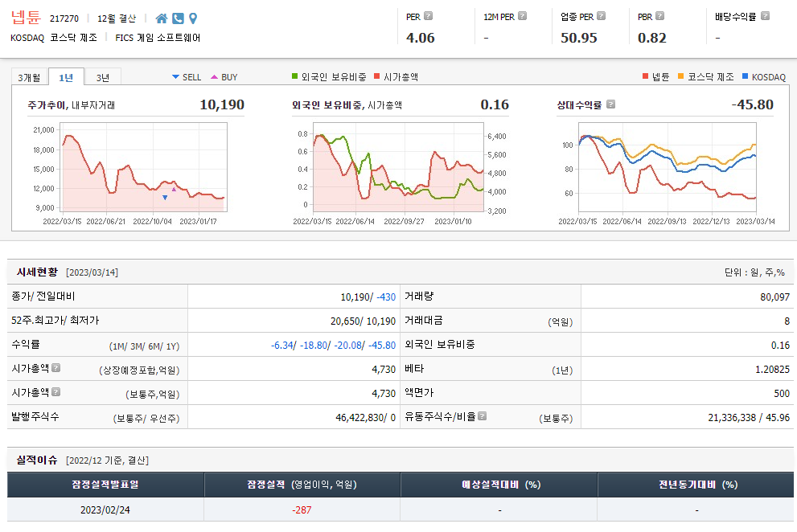
Task: Open help icon next to 배당수익률
Action: point(765,16)
